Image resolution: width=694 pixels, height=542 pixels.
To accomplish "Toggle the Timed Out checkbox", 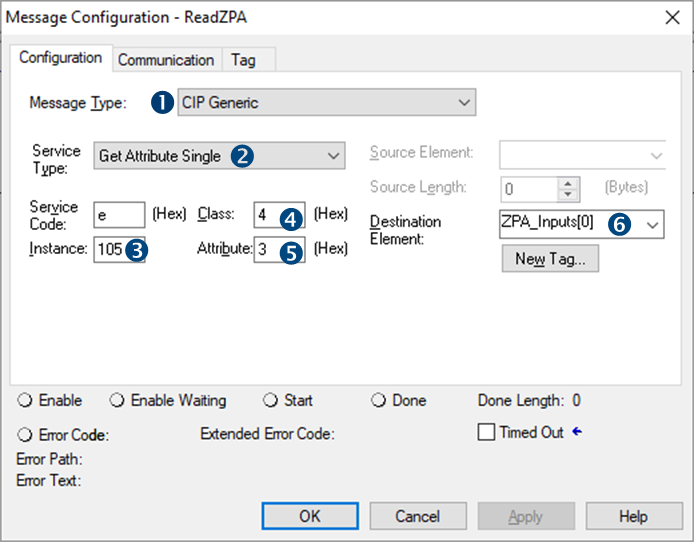I will pyautogui.click(x=486, y=432).
